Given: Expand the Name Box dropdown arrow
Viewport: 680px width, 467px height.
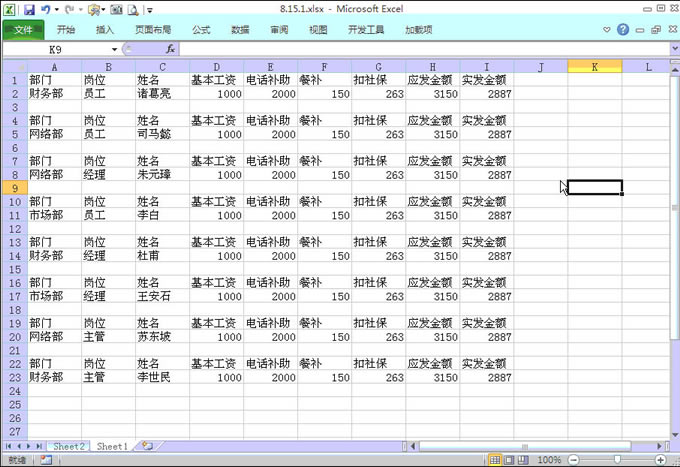Looking at the screenshot, I should click(114, 49).
